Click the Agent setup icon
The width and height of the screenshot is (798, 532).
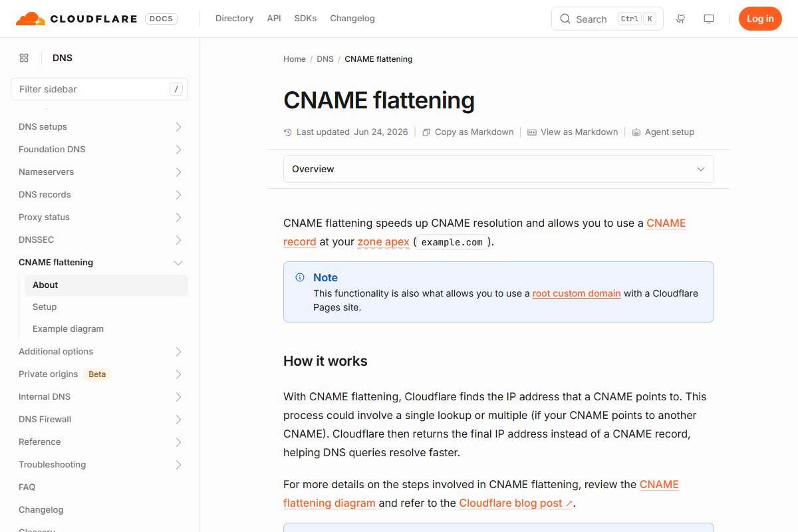(636, 132)
